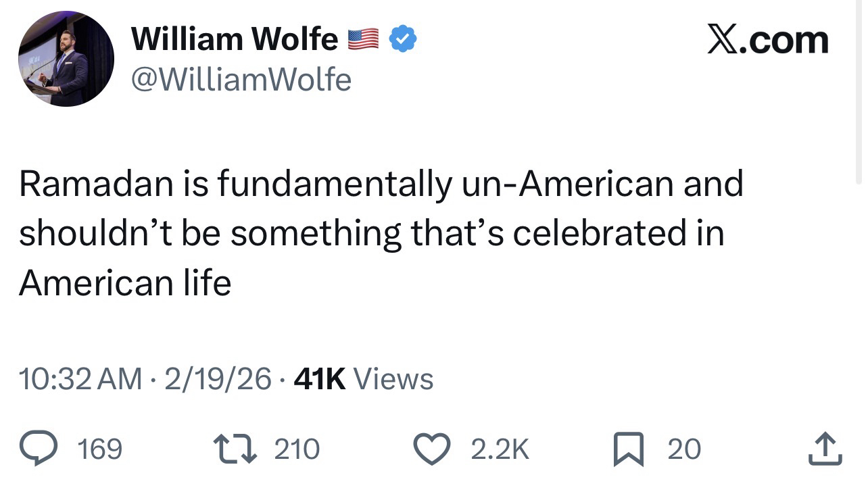868x494 pixels.
Task: Open the William Wolfe display name
Action: tap(235, 39)
